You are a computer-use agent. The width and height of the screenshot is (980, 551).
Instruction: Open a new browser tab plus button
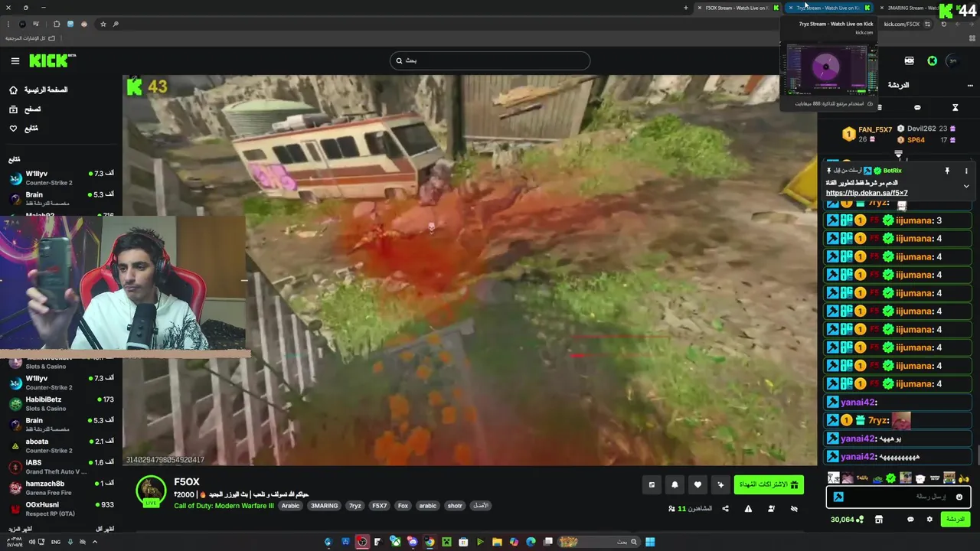pos(686,8)
